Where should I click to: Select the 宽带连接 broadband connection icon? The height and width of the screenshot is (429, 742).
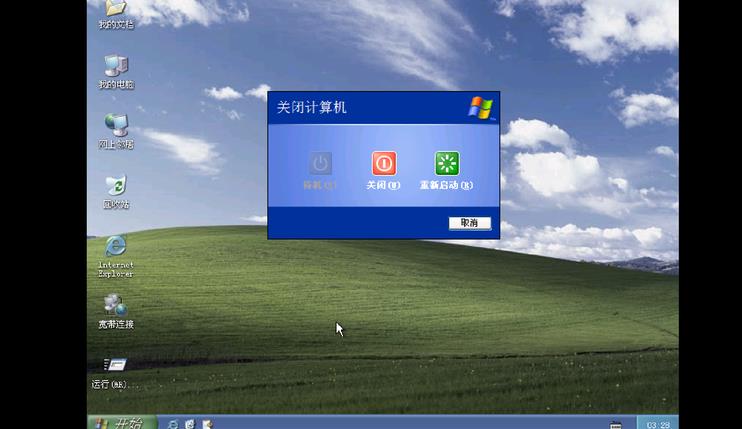[x=116, y=311]
